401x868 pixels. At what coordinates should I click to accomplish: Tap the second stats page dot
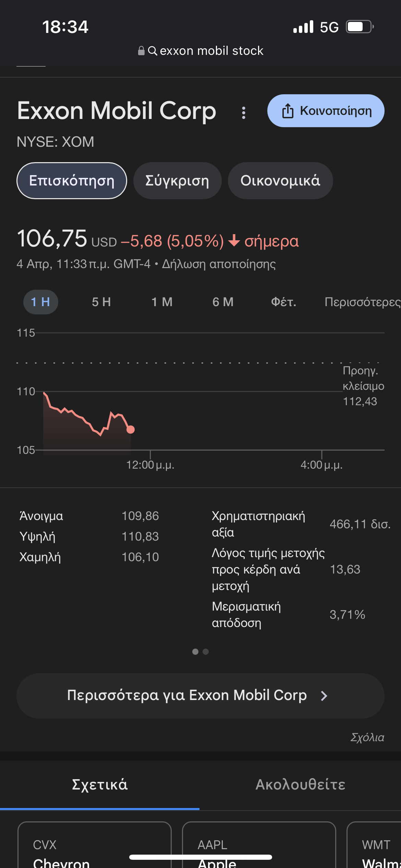point(206,652)
